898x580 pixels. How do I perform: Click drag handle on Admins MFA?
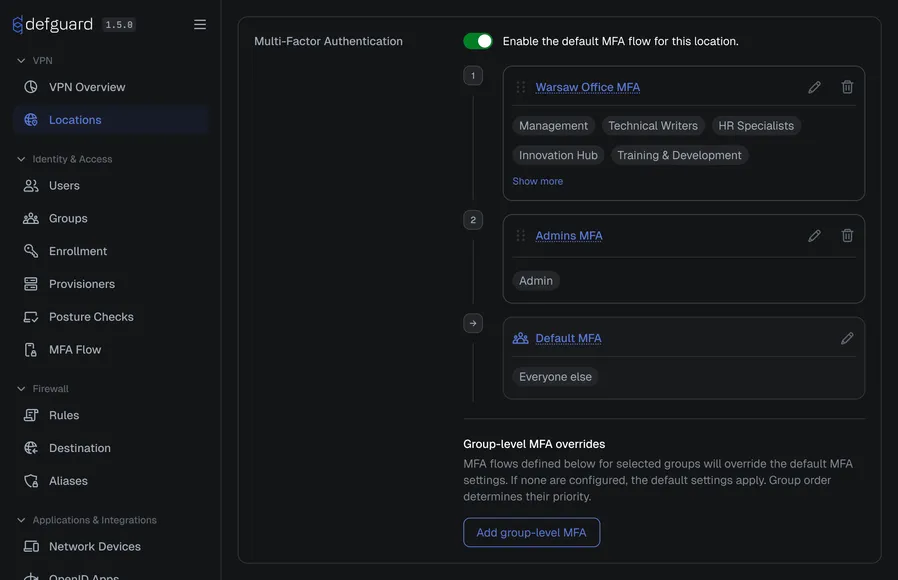pyautogui.click(x=521, y=236)
